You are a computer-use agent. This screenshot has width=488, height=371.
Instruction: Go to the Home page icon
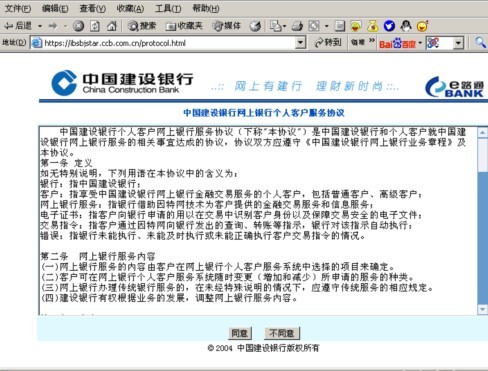point(112,26)
